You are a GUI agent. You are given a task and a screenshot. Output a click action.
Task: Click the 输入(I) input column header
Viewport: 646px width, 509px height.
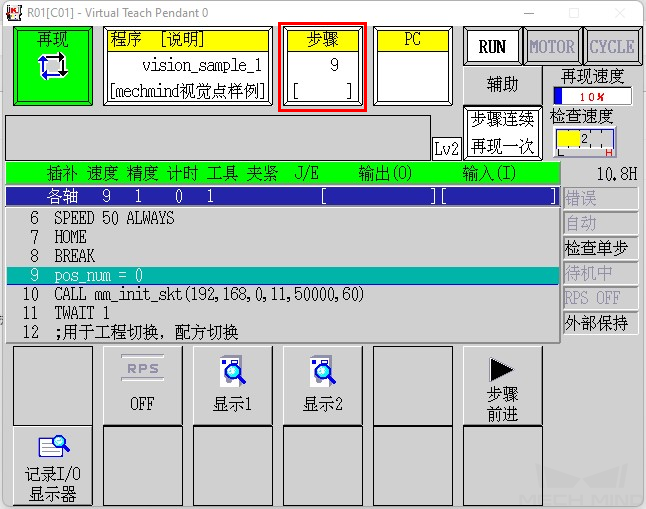coord(489,173)
